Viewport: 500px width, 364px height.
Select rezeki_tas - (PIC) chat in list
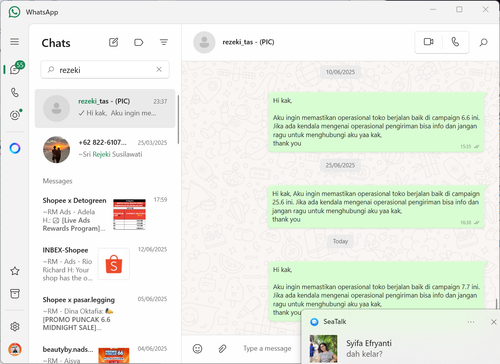pyautogui.click(x=105, y=108)
